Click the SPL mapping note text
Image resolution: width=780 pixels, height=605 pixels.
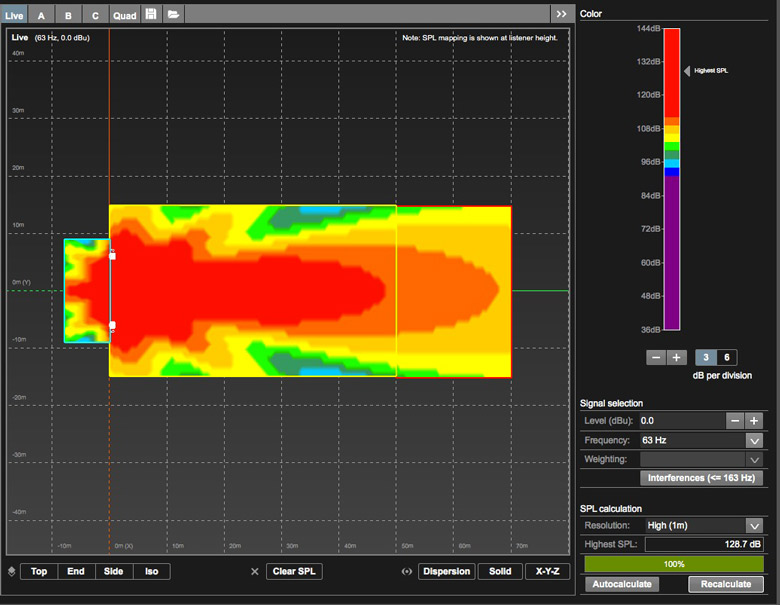coord(480,38)
